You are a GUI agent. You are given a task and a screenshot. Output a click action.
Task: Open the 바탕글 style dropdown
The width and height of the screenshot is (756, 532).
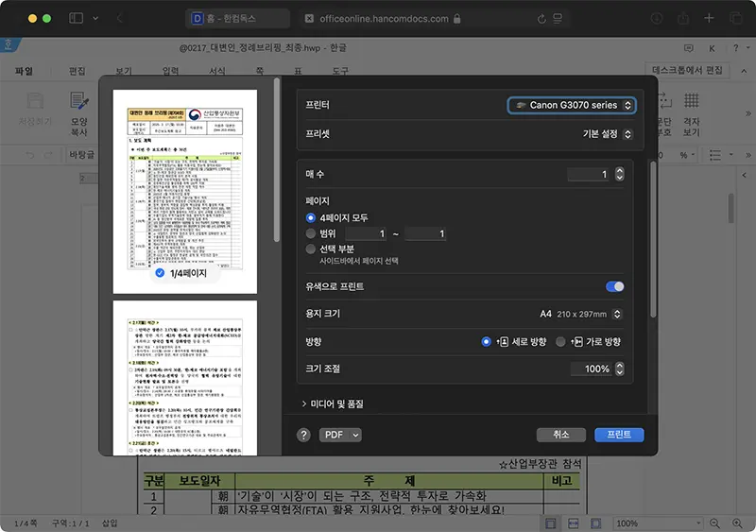[81, 155]
